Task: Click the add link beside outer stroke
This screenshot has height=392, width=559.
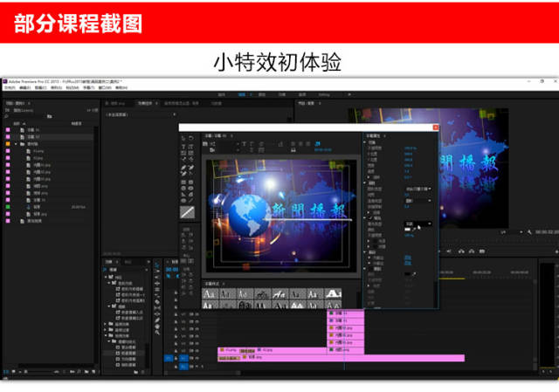Action: point(408,263)
